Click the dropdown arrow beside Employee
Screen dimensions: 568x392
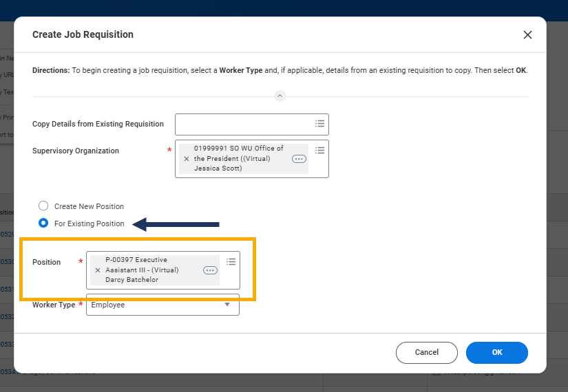(227, 305)
